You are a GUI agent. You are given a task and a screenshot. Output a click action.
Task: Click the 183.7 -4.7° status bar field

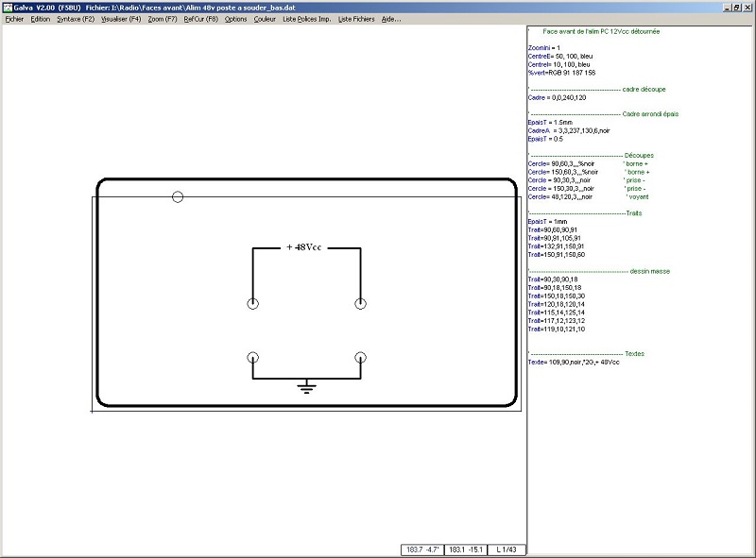[x=421, y=549]
